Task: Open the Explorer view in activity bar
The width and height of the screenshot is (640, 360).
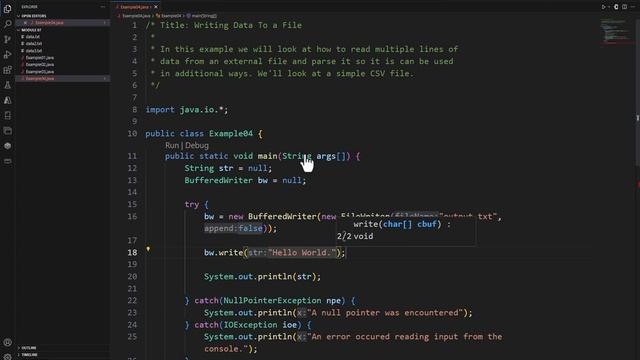Action: (x=7, y=9)
